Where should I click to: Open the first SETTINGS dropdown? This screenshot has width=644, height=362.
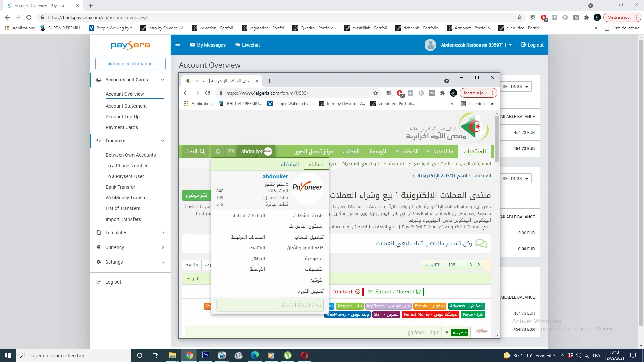point(516,87)
